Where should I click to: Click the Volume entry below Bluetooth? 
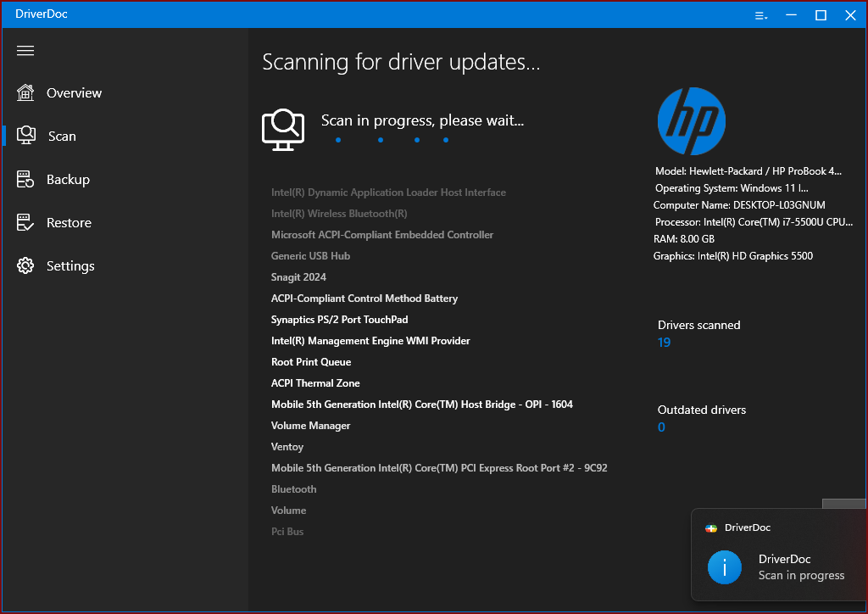288,511
